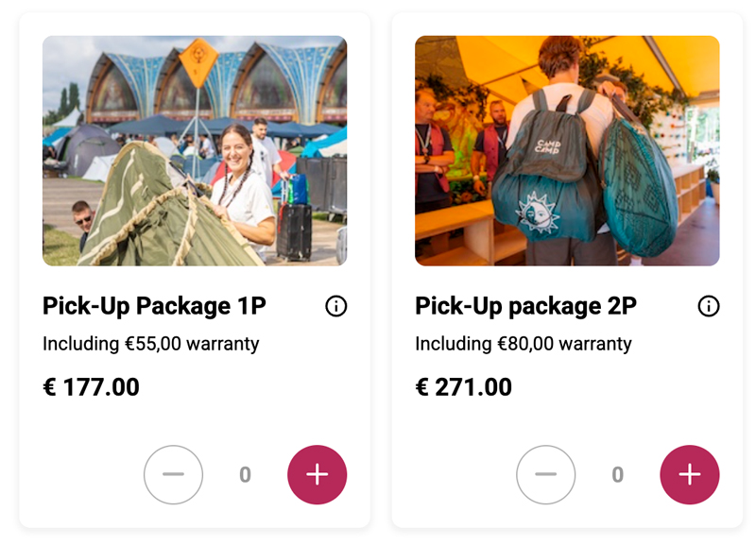Open the backpack carriers photo thumbnail
Screen dimensions: 756x545
[567, 151]
